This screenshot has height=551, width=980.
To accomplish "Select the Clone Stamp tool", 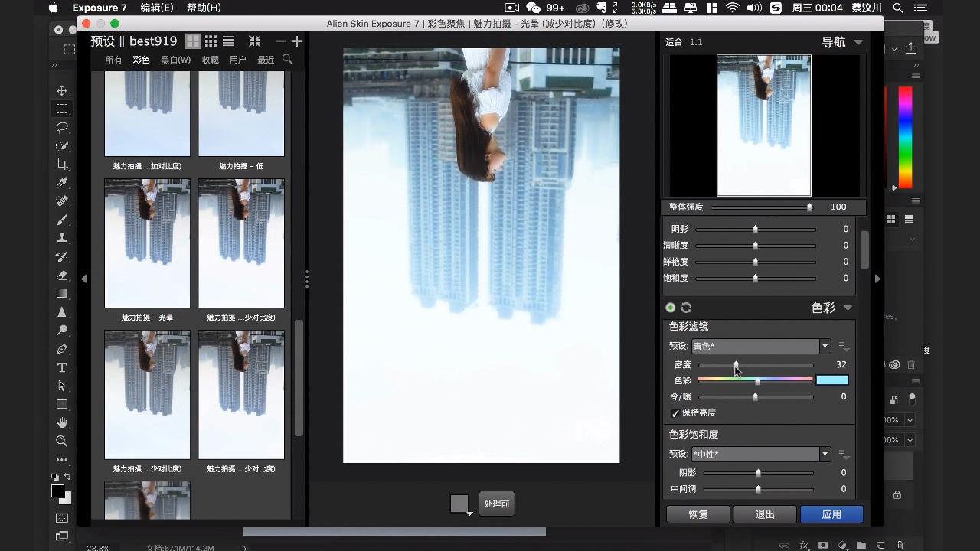I will pyautogui.click(x=62, y=238).
